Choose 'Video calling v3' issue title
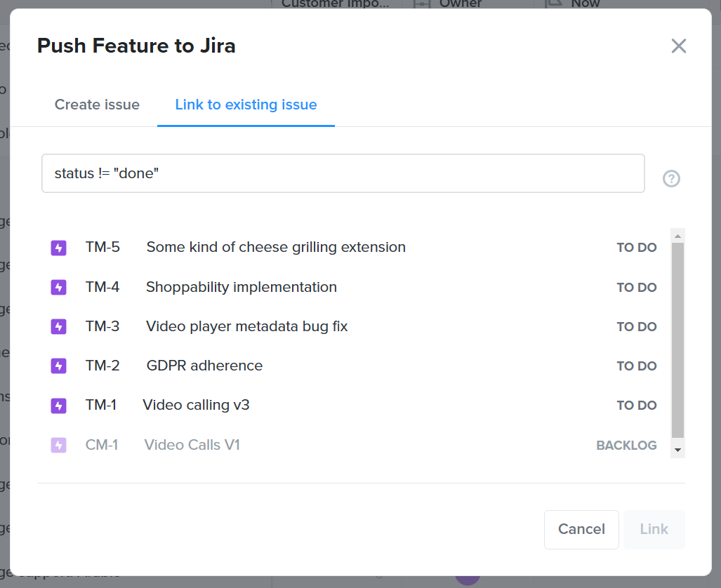Screen dimensions: 721x588 click(x=197, y=405)
